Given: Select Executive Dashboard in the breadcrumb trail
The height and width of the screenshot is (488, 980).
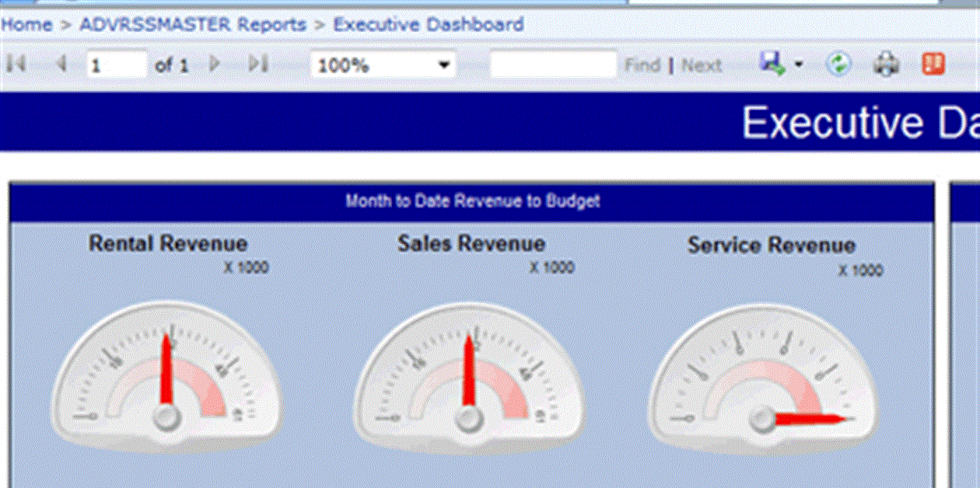Looking at the screenshot, I should pos(427,24).
